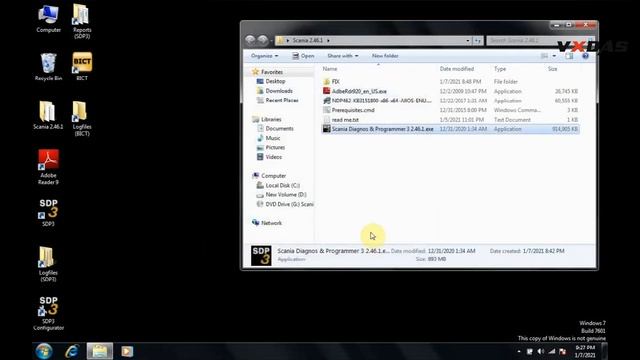Toggle the preview pane button
640x360 pixels.
click(x=569, y=56)
